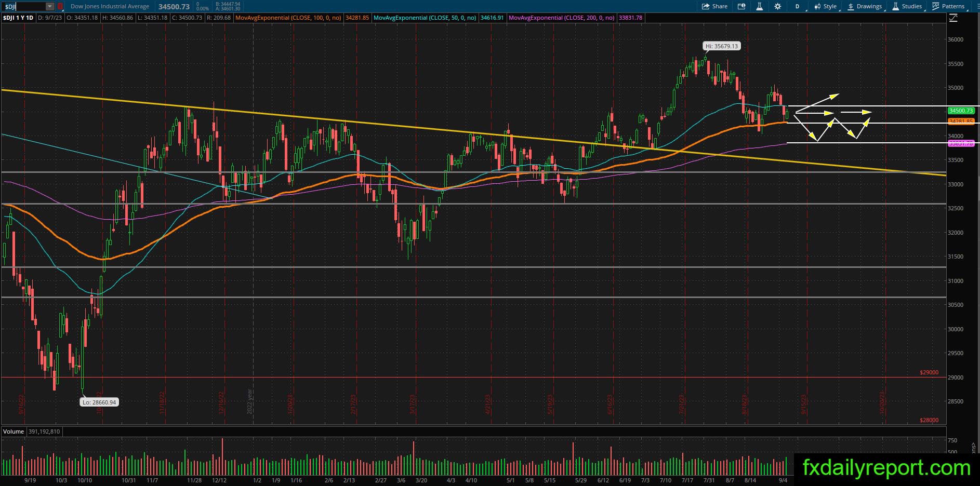Viewport: 980px width, 486px height.
Task: Click the $28000 red price level label
Action: point(929,420)
